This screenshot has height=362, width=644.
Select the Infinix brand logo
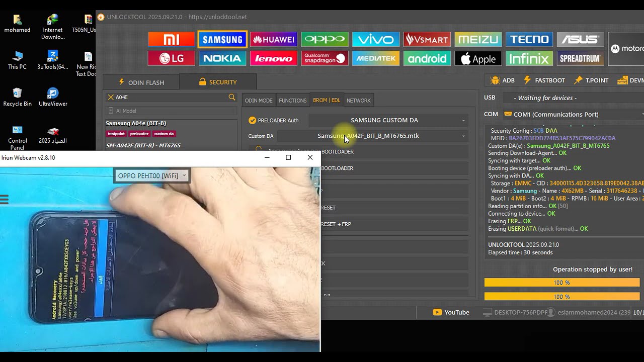529,58
